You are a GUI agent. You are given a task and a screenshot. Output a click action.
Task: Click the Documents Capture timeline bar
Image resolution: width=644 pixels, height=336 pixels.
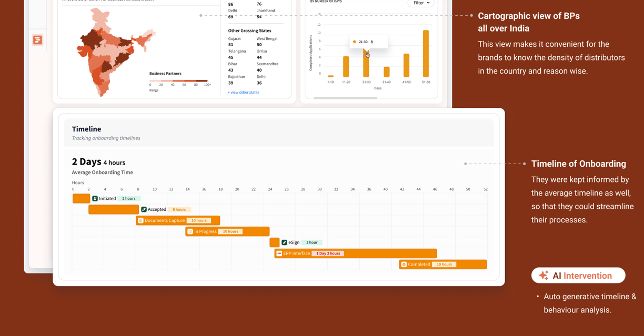[x=178, y=220]
